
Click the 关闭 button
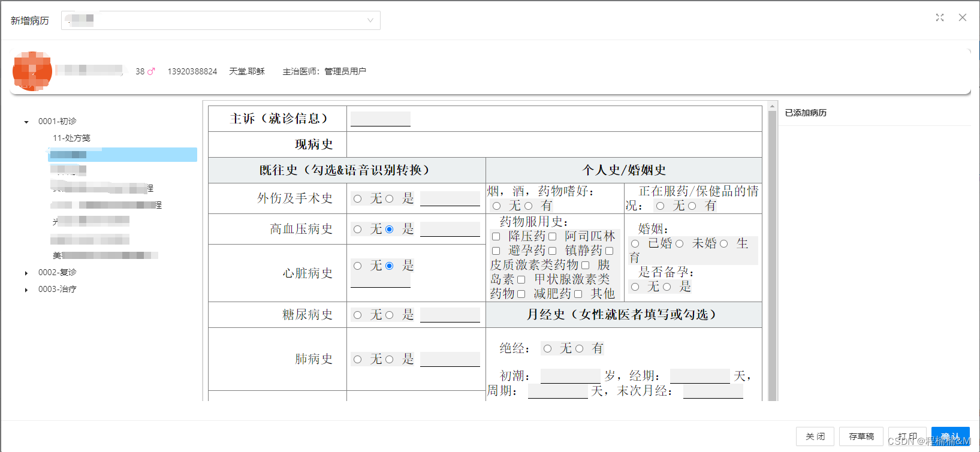click(x=815, y=436)
